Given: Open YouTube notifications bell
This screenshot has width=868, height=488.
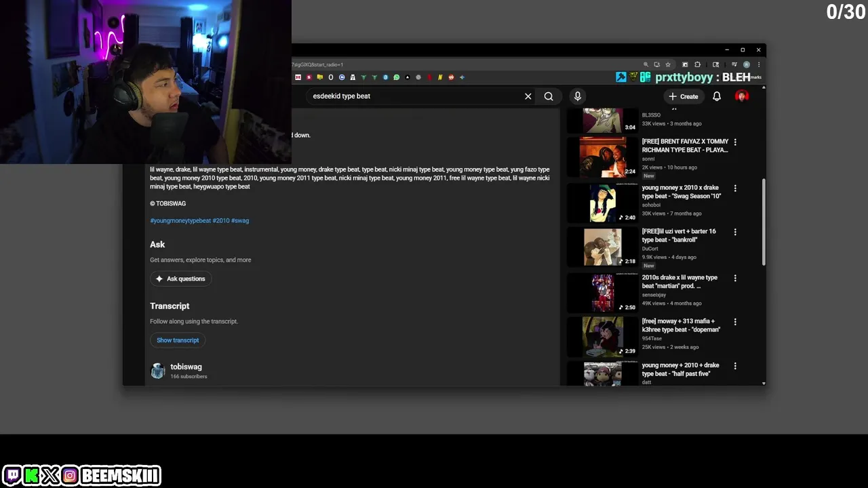Looking at the screenshot, I should coord(717,96).
